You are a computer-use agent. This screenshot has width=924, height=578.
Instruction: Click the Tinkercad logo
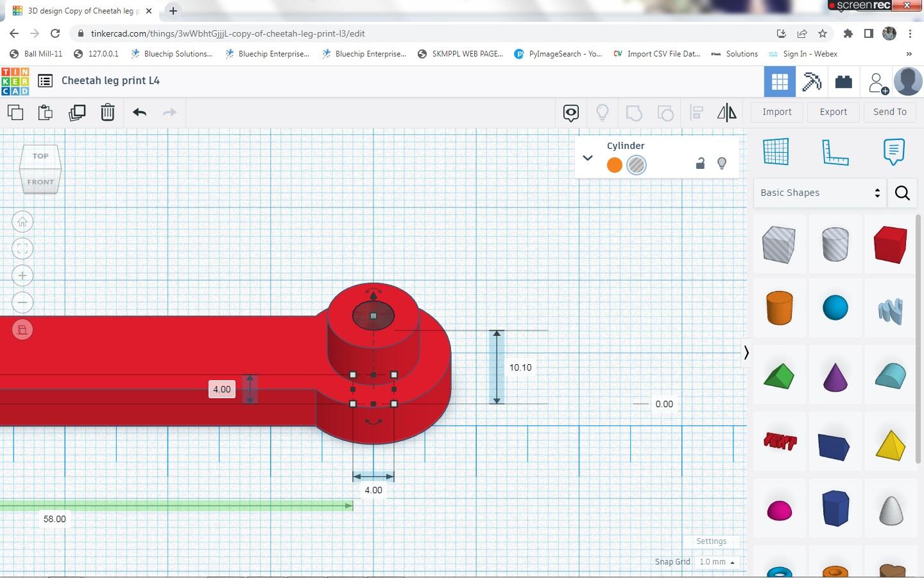[x=15, y=81]
